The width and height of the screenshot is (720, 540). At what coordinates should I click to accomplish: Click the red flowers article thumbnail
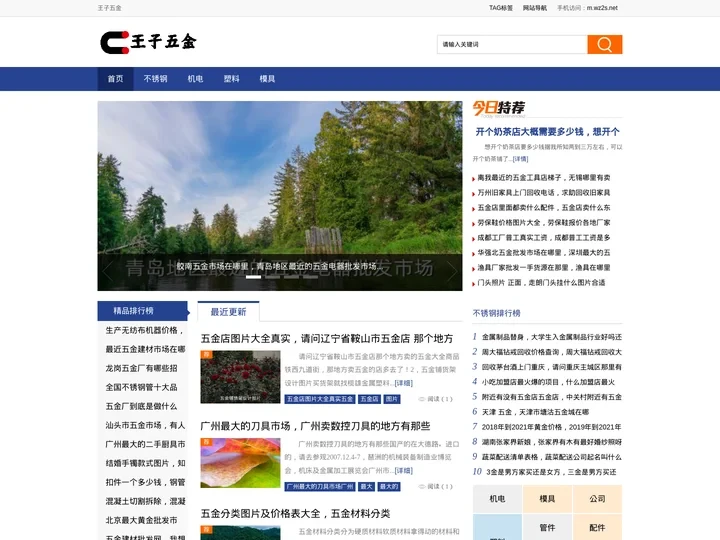click(240, 377)
